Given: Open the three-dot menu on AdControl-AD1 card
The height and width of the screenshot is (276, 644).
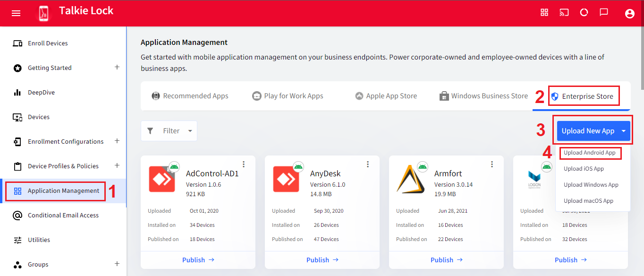Looking at the screenshot, I should click(244, 164).
